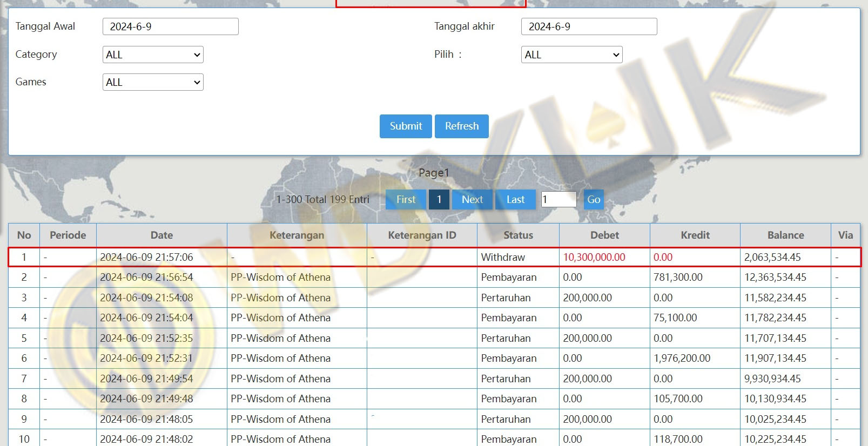Focus the Tanggal Awal date field
868x446 pixels.
pos(171,26)
